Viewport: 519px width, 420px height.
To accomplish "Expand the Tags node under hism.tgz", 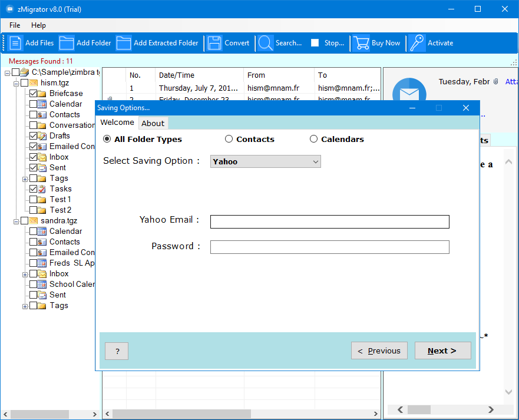I will (25, 179).
